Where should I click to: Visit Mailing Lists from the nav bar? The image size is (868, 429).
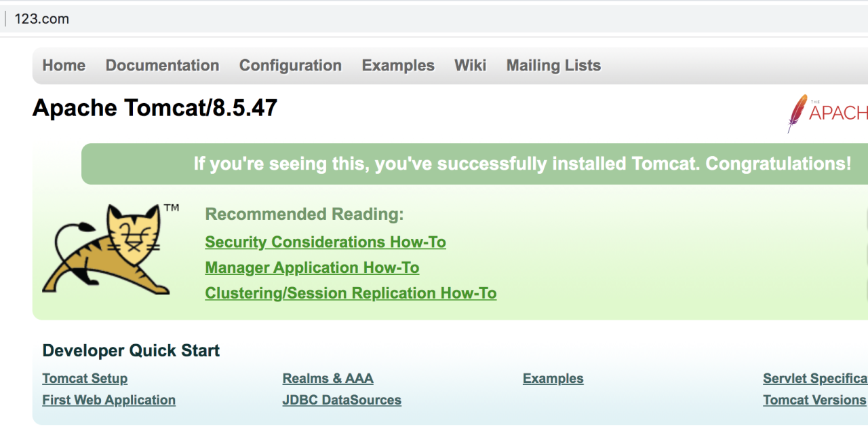[553, 66]
